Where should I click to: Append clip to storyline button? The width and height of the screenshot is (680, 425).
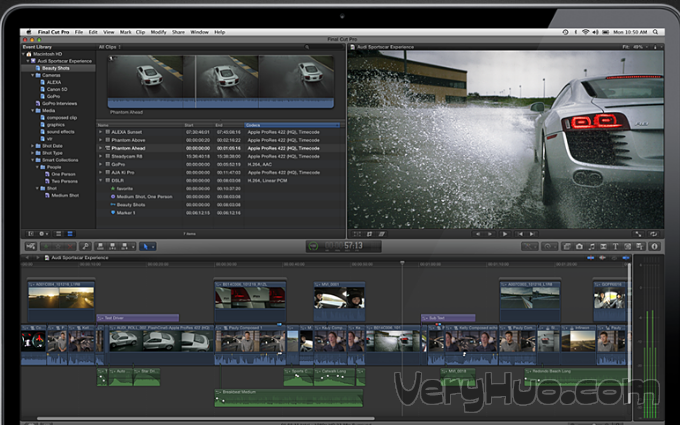124,246
